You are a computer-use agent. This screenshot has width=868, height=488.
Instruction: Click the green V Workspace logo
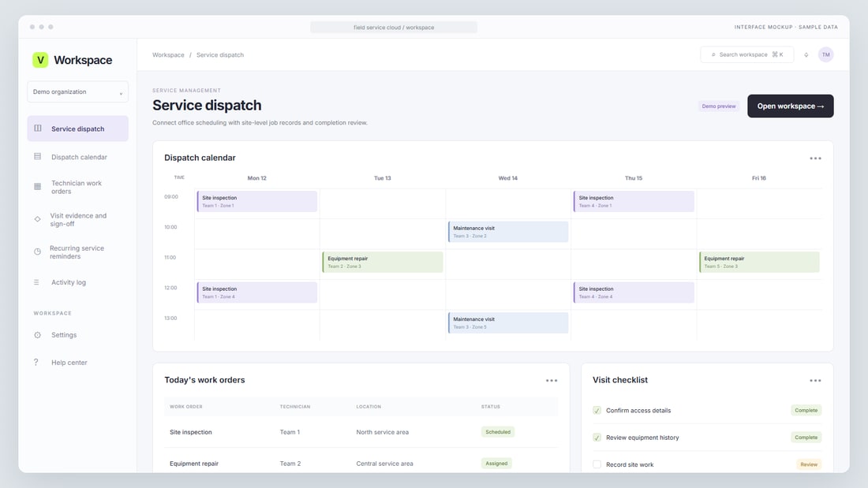point(40,60)
